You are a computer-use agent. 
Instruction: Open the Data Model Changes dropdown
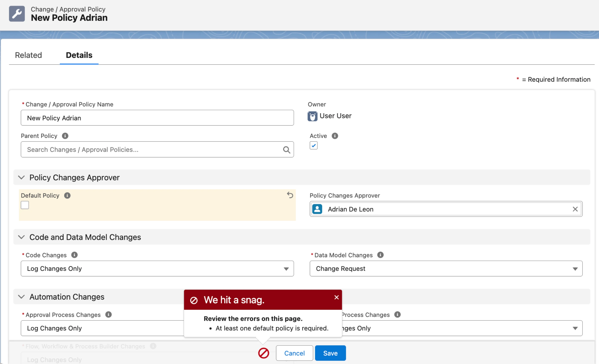446,269
